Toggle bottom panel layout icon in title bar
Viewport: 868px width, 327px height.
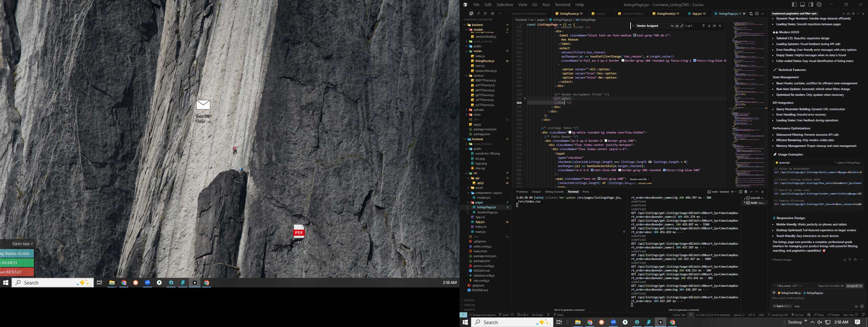[803, 4]
